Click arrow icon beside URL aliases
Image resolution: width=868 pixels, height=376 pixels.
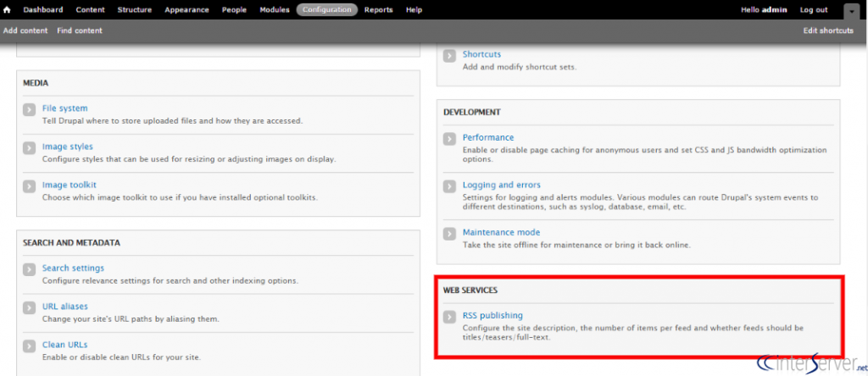coord(30,308)
